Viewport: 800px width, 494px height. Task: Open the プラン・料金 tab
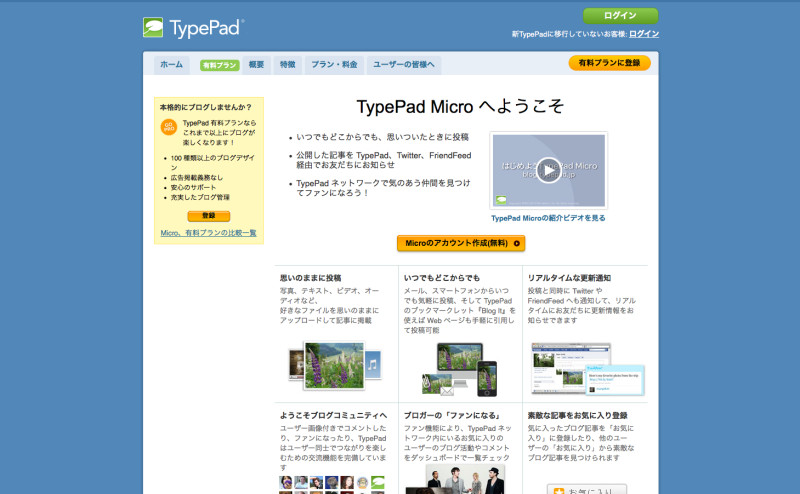[x=334, y=65]
